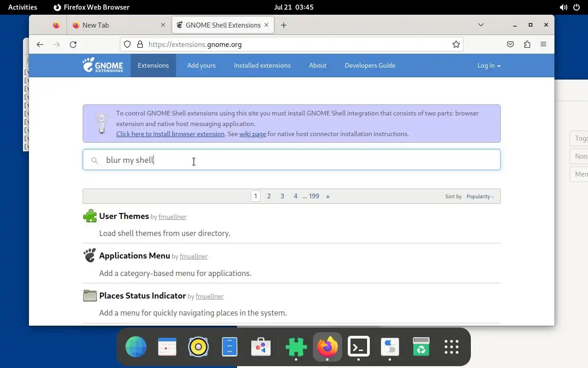Launch the Calendar app from dock
The height and width of the screenshot is (368, 588).
coord(167,347)
